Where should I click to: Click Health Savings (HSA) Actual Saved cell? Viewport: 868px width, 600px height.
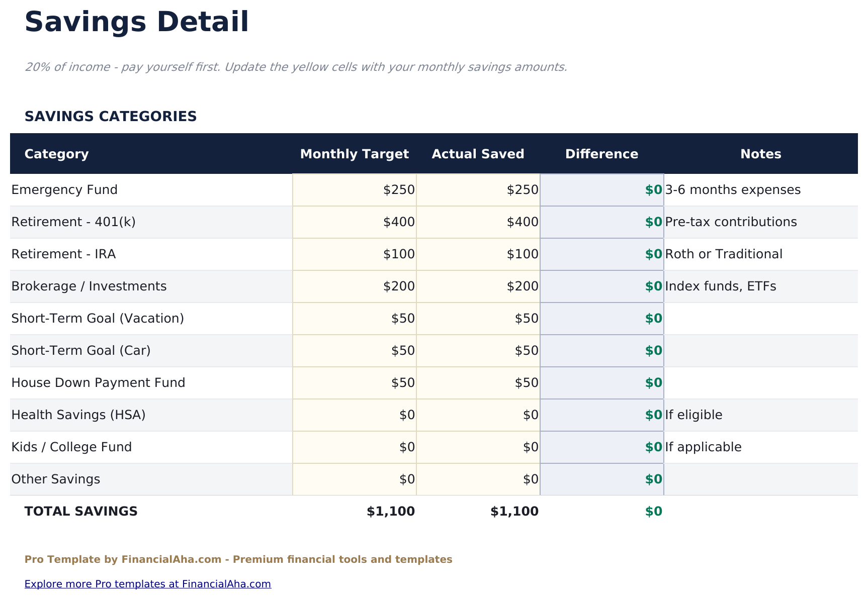tap(478, 415)
